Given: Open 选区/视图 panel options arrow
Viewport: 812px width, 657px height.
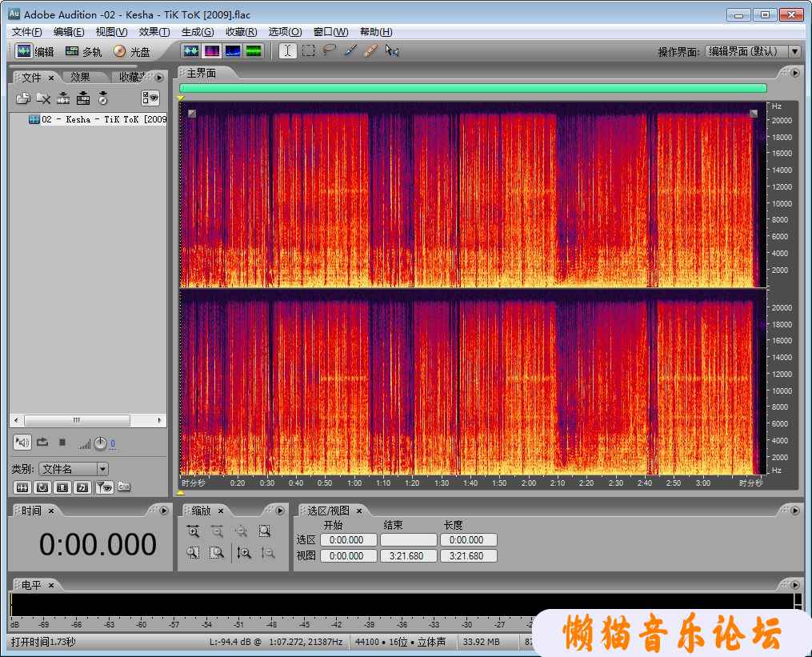Looking at the screenshot, I should pyautogui.click(x=795, y=511).
